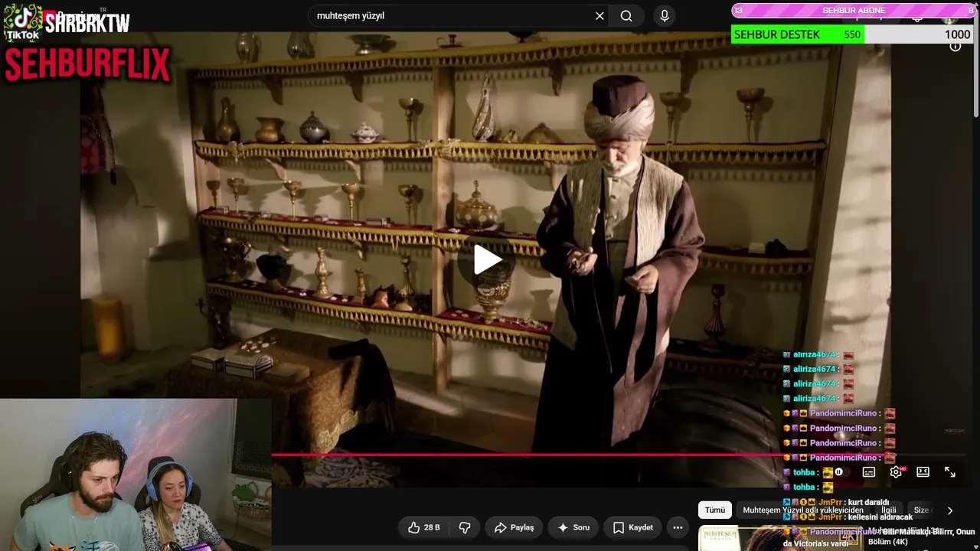Open video info card icon
This screenshot has width=980, height=551.
coord(955,46)
